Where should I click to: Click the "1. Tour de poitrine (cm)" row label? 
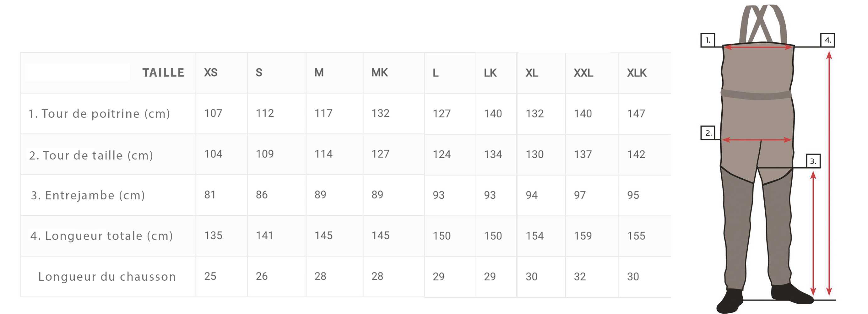pos(99,114)
